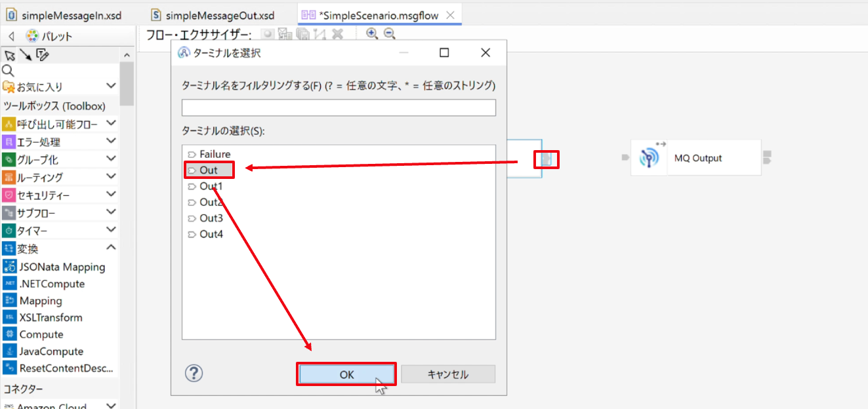
Task: Select the Out2 terminal
Action: [x=205, y=202]
